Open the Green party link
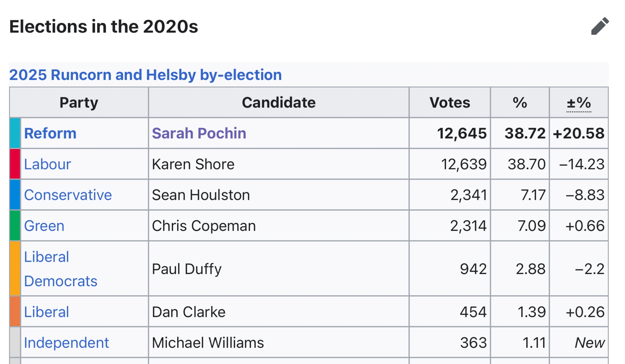 [x=44, y=226]
